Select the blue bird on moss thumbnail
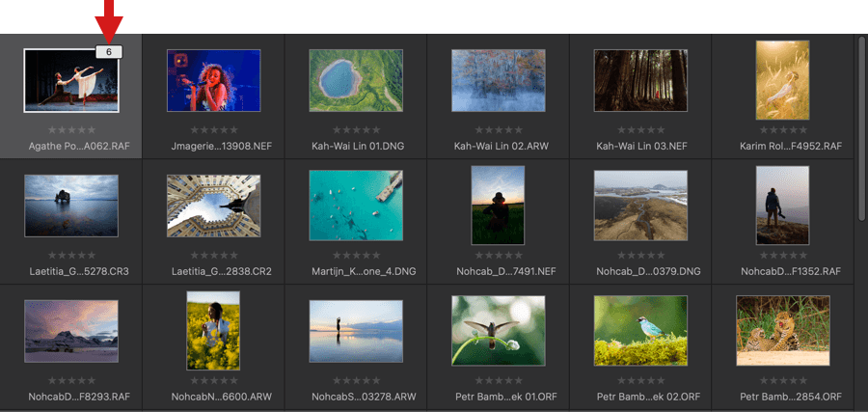The width and height of the screenshot is (868, 412). coord(640,331)
